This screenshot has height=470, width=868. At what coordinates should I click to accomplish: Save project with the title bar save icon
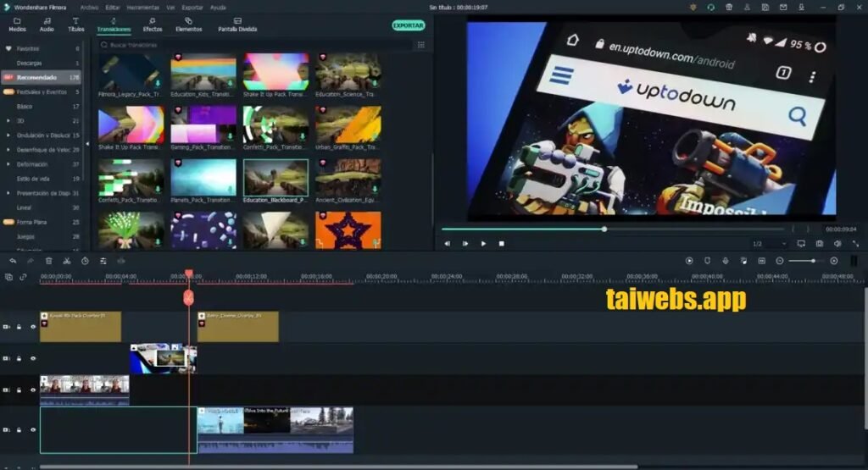pyautogui.click(x=765, y=7)
